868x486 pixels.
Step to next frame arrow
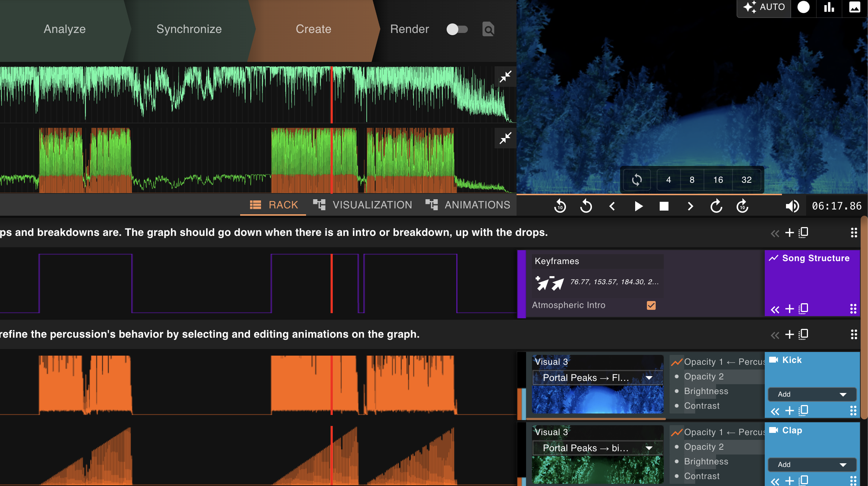[x=690, y=206]
